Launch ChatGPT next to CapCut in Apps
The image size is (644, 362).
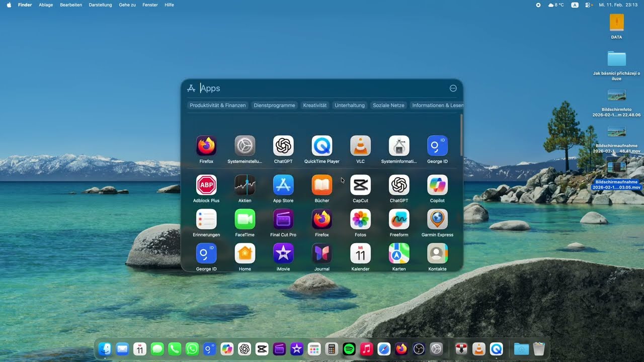[x=399, y=185]
